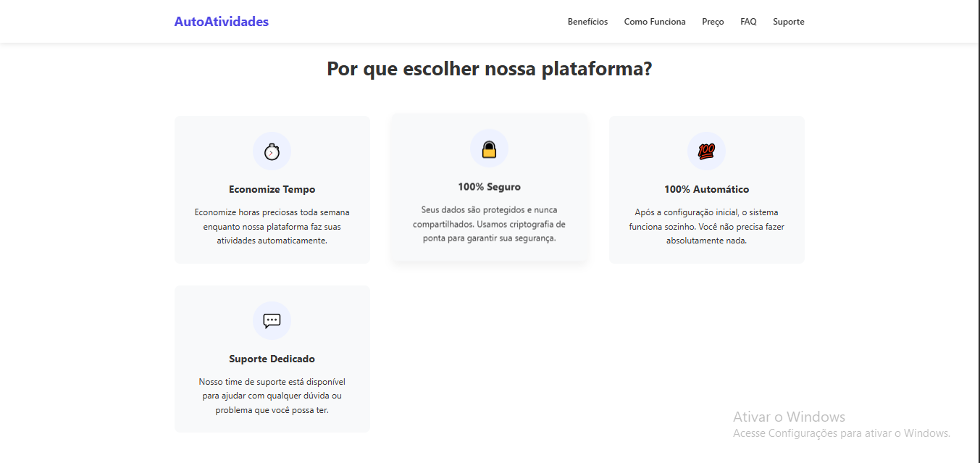
Task: Open Como Funciona nav item
Action: 655,22
